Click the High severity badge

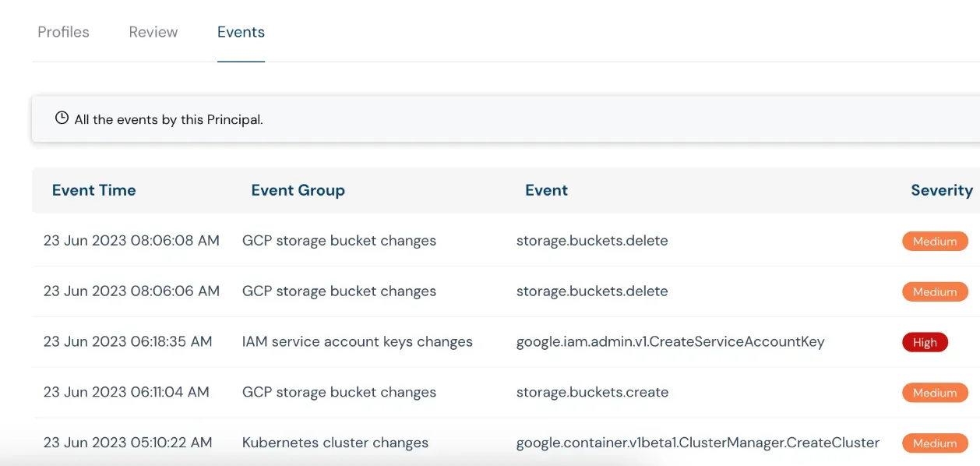[925, 342]
